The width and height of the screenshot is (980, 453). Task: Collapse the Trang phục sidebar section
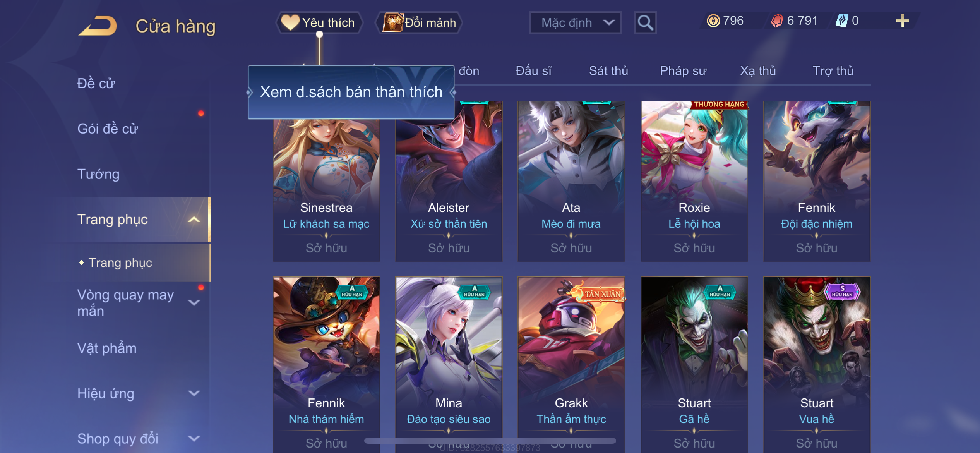[194, 220]
